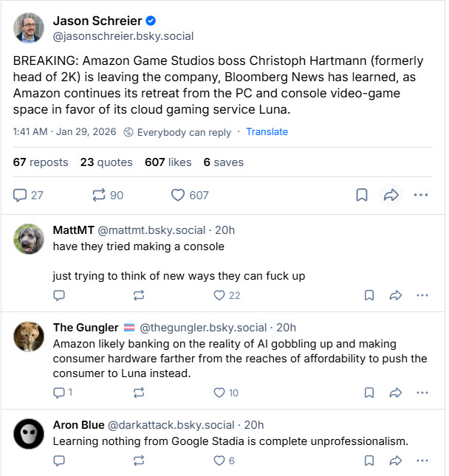
Task: View the 23 quotes list
Action: coord(106,162)
